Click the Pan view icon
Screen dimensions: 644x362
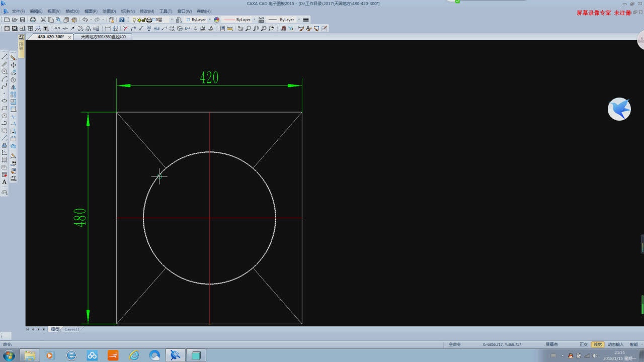tap(240, 28)
